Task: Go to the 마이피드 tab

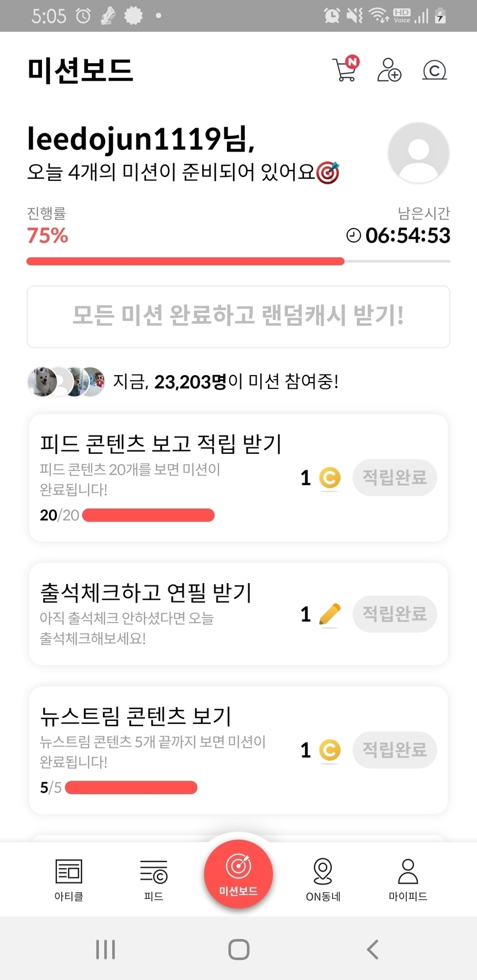Action: 407,879
